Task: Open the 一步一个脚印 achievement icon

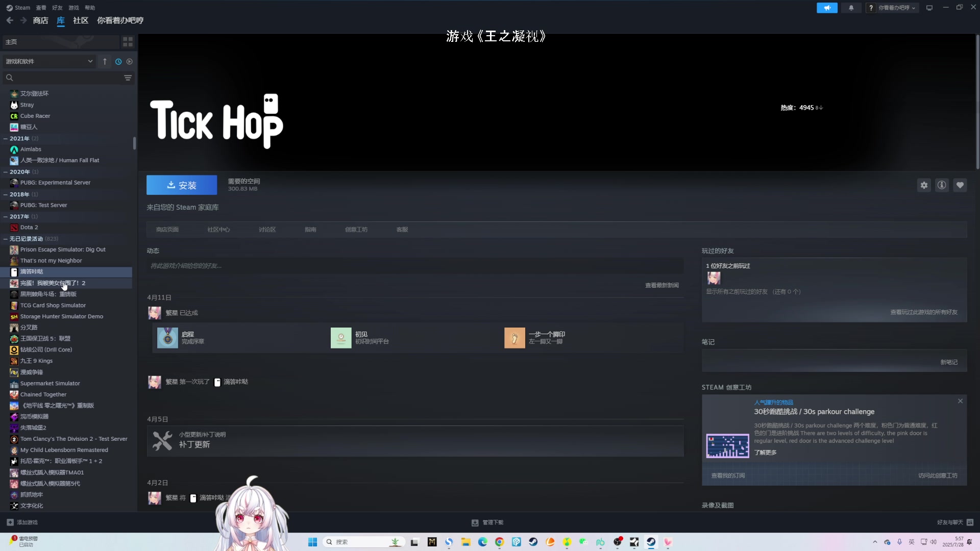Action: [x=514, y=338]
